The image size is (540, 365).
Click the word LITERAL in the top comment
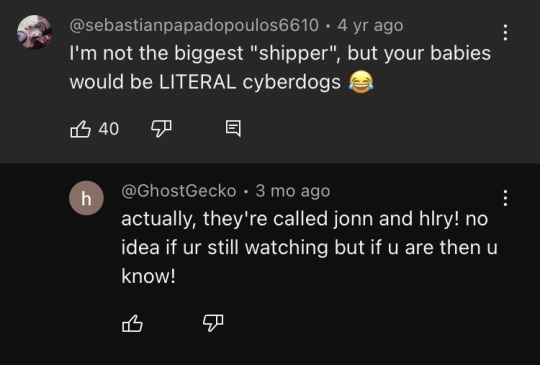pos(198,82)
